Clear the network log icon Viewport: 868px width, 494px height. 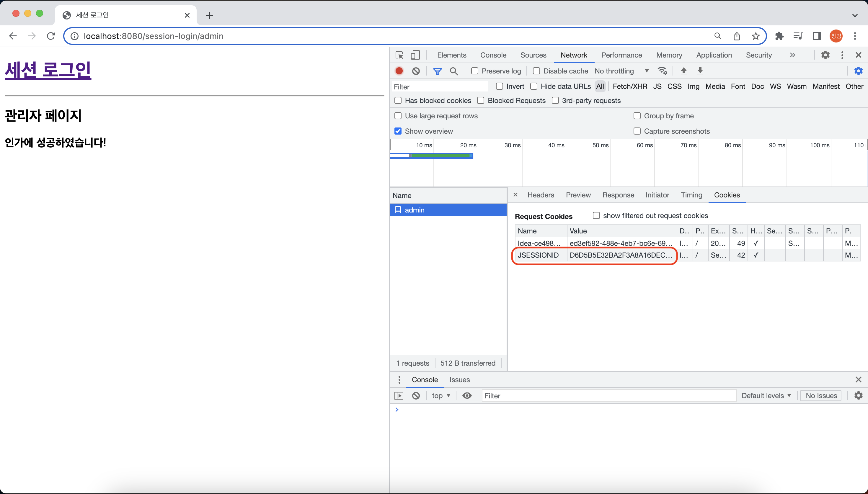tap(416, 71)
